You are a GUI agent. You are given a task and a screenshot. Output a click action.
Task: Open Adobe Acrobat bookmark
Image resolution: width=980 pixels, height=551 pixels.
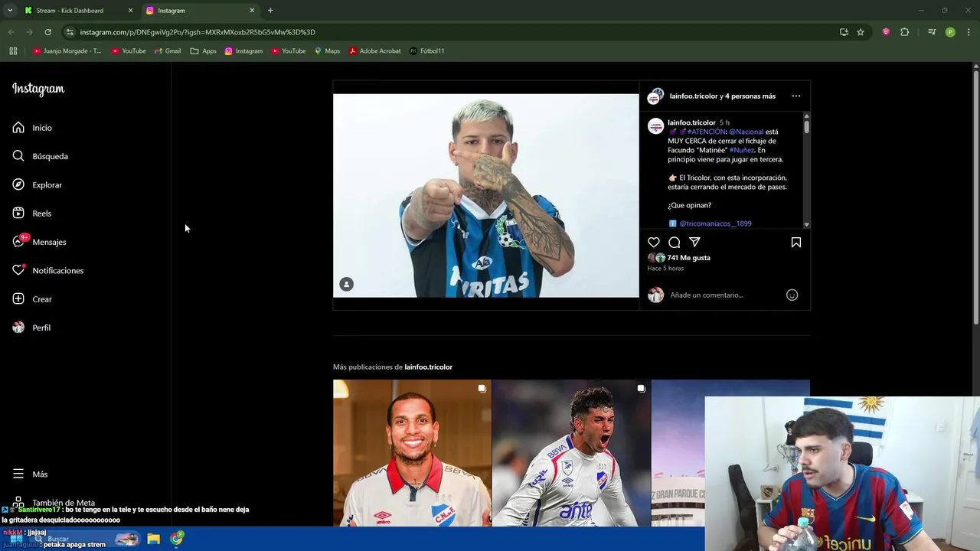coord(375,51)
